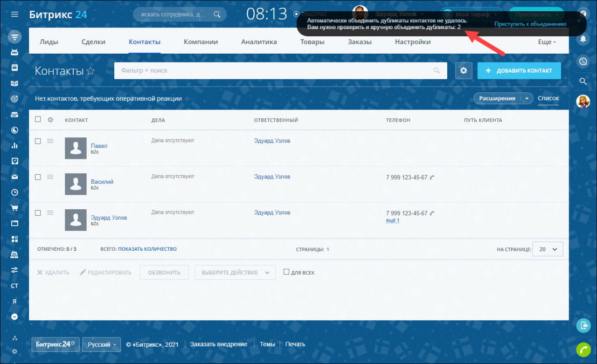Screen dimensions: 597x364
Task: Open the sitemap icon at sidebar bottom
Action: coord(14,338)
